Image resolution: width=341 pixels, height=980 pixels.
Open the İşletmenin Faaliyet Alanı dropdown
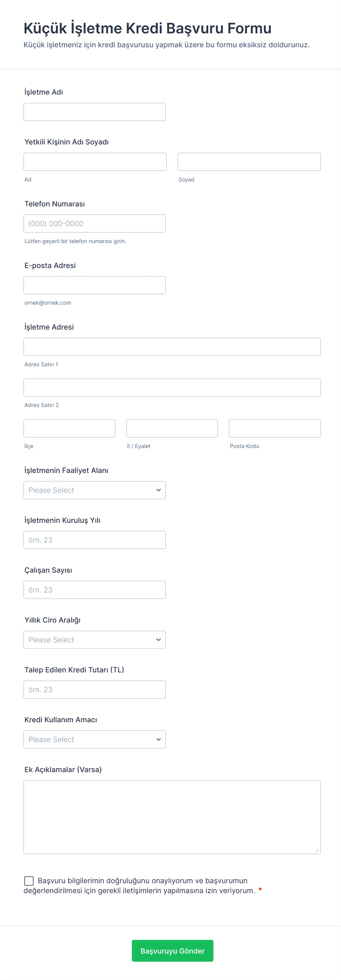click(x=94, y=490)
